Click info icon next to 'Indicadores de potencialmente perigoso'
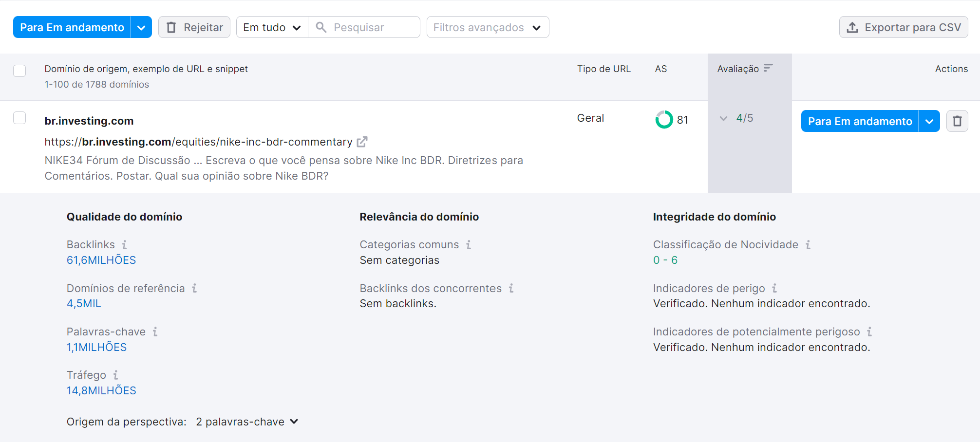The width and height of the screenshot is (980, 442). 869,332
